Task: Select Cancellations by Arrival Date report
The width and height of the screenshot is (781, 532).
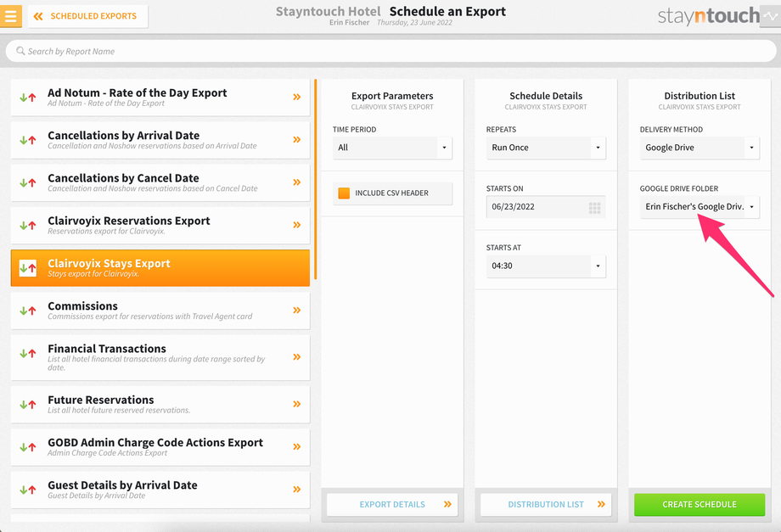Action: coord(160,140)
